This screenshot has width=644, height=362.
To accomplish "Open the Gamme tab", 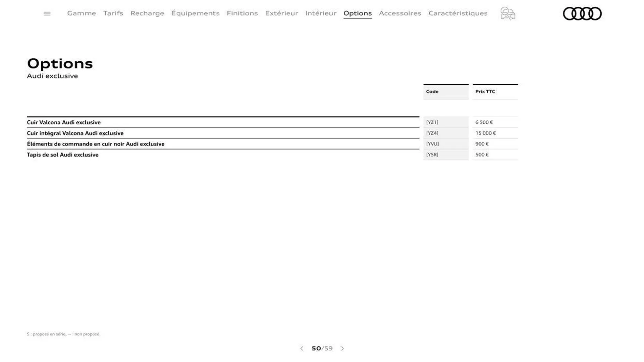I will point(82,13).
